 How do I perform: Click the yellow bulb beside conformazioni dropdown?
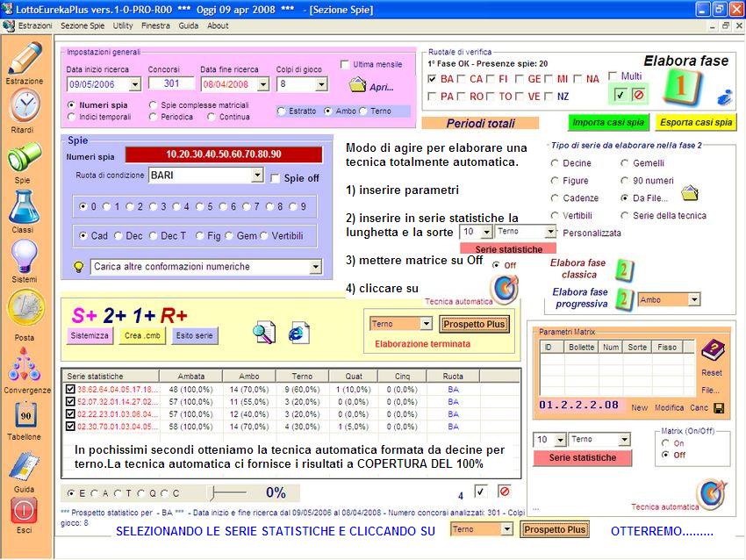tap(79, 267)
